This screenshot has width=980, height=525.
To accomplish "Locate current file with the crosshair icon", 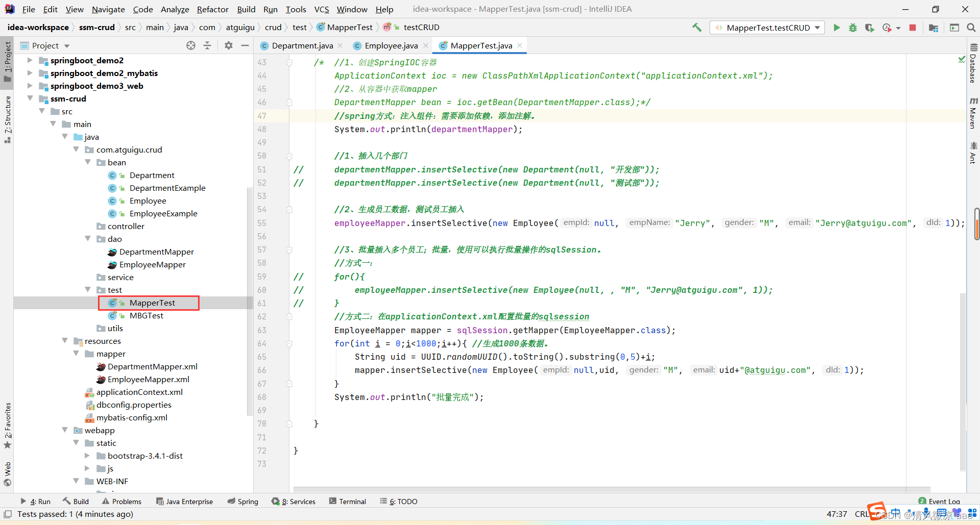I will (x=191, y=45).
